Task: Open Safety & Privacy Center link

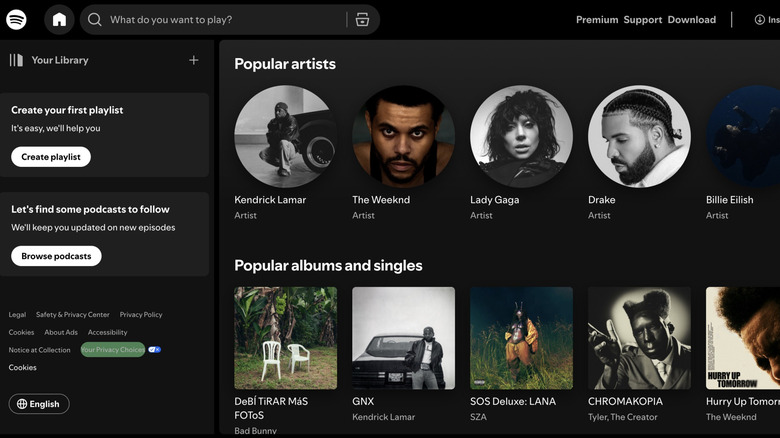Action: point(73,315)
